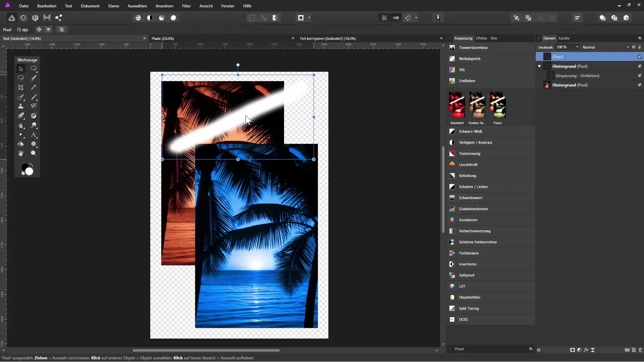644x362 pixels.
Task: Open the quick mask options dropdown arrow
Action: [x=309, y=18]
